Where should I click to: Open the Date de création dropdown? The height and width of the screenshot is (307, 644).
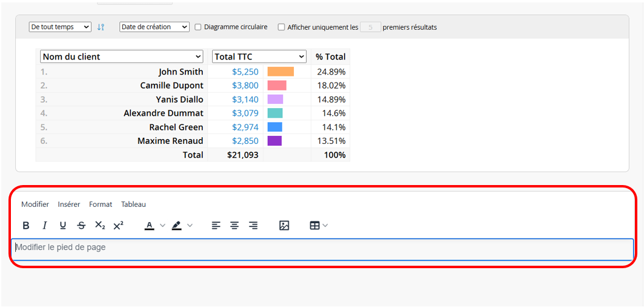click(x=154, y=27)
